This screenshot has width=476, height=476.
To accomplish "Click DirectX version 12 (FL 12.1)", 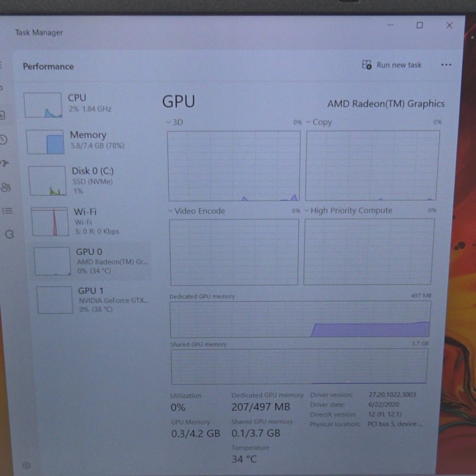I will (x=385, y=414).
